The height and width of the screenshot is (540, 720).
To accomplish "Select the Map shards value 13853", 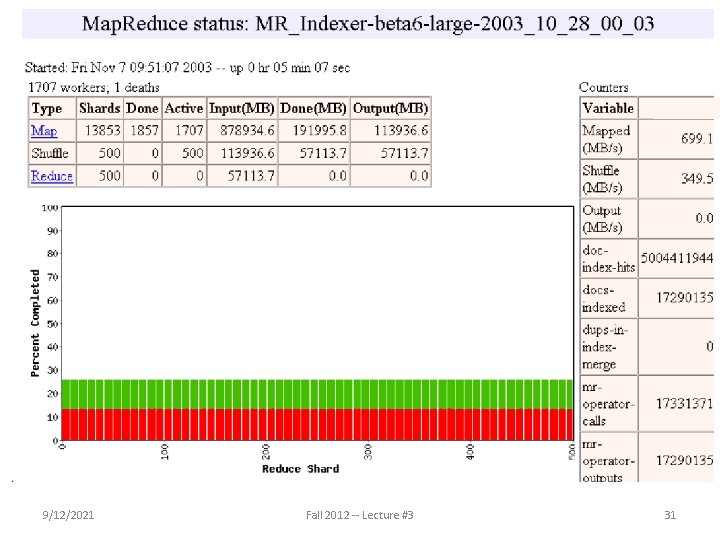I will coord(102,131).
